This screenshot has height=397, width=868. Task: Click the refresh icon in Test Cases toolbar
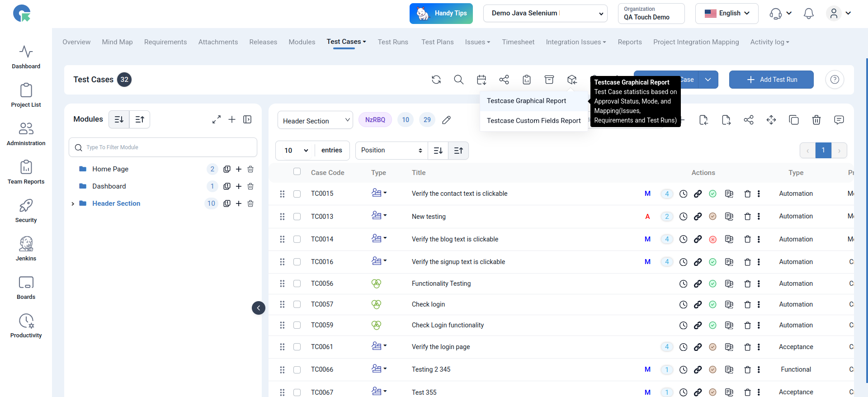(436, 80)
